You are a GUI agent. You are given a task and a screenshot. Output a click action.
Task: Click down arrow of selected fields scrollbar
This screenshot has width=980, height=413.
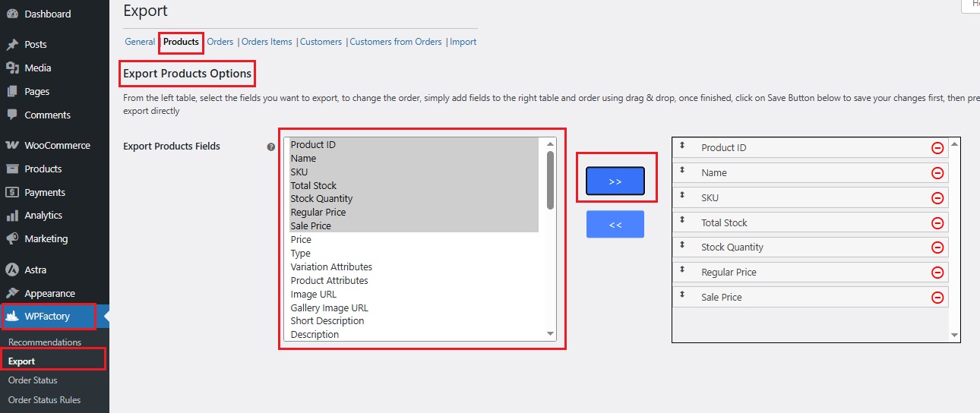(x=955, y=335)
